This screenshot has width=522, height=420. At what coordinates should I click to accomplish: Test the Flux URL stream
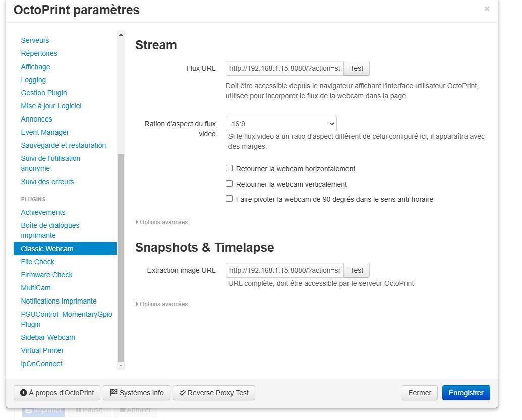click(357, 68)
